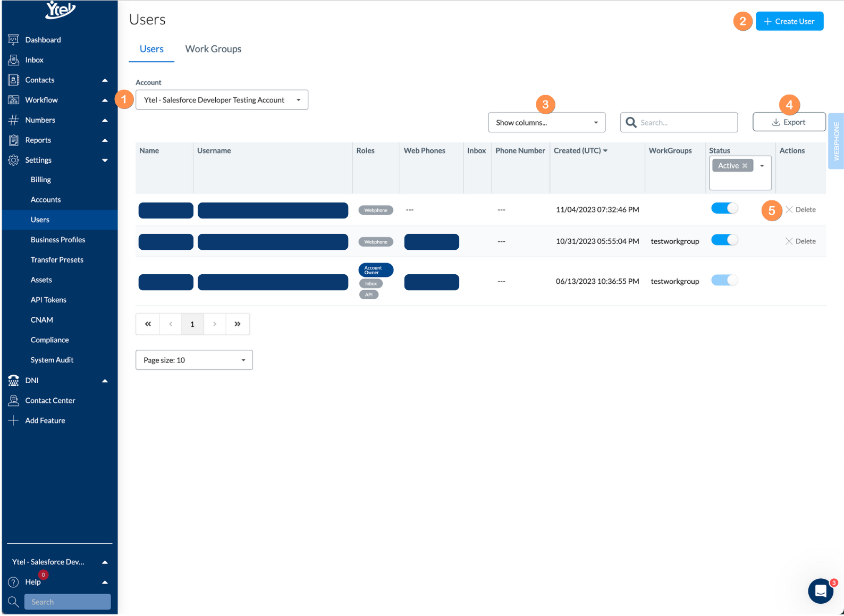Switch to the Users tab
The width and height of the screenshot is (844, 616).
click(x=151, y=49)
